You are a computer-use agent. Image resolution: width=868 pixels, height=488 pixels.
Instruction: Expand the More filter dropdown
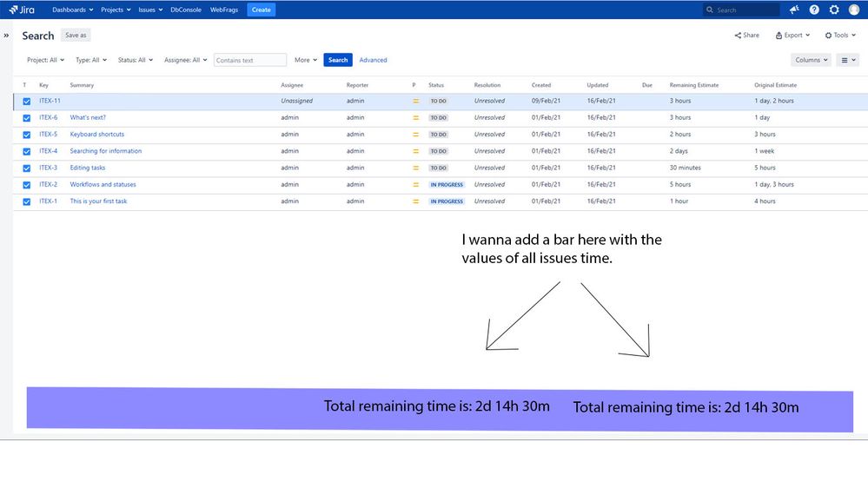[306, 60]
